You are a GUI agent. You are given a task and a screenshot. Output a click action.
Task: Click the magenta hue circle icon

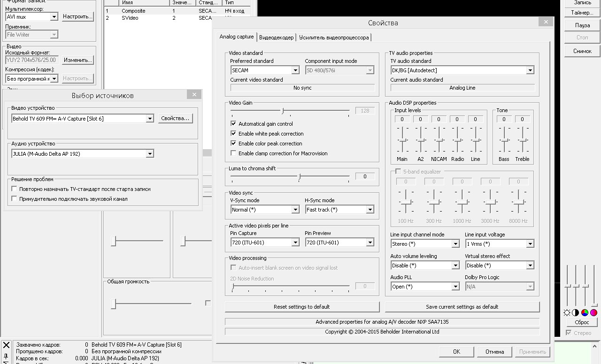coord(593,312)
